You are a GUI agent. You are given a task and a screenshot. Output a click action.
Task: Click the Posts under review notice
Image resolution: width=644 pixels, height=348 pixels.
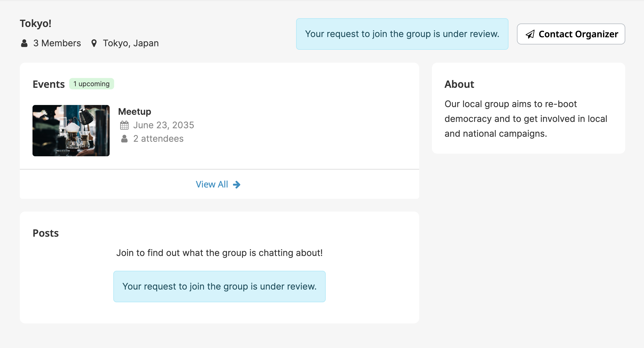point(219,286)
